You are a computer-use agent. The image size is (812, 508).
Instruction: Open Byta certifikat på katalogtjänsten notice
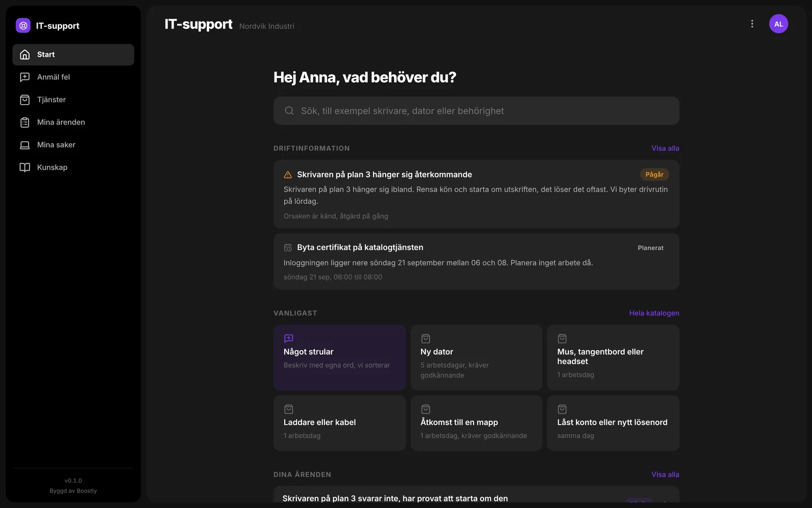pyautogui.click(x=476, y=262)
